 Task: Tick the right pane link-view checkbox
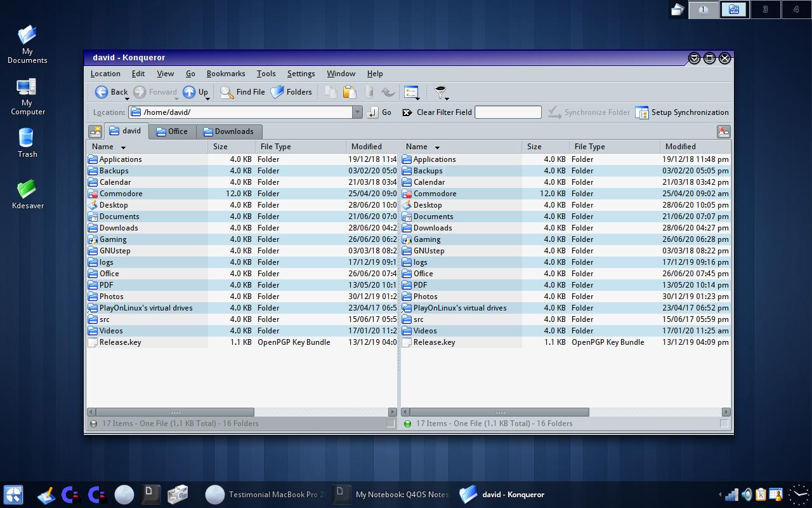(724, 424)
